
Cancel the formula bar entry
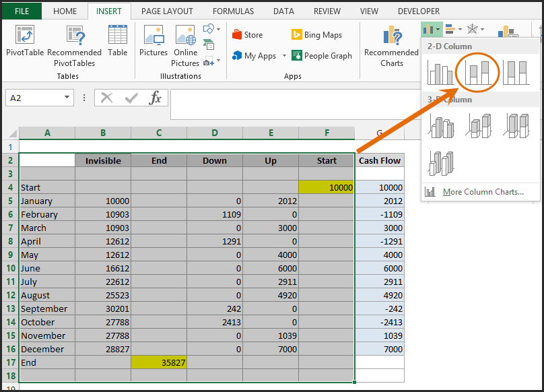click(x=106, y=98)
